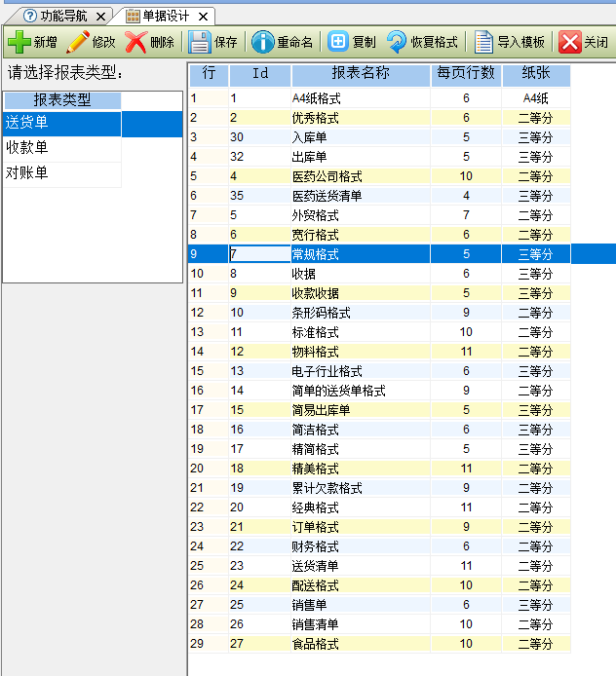Select the 销售清单 report row
Viewport: 616px width, 676px height.
pyautogui.click(x=379, y=624)
